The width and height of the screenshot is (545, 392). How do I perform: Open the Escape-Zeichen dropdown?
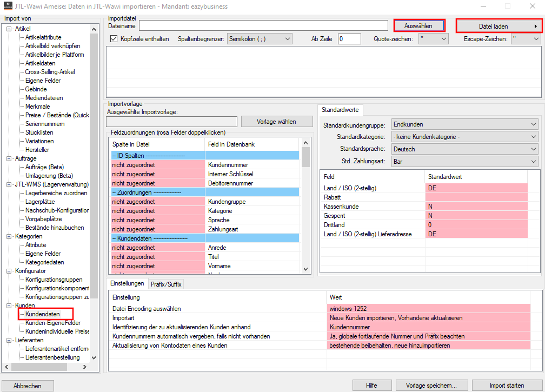[x=526, y=39]
